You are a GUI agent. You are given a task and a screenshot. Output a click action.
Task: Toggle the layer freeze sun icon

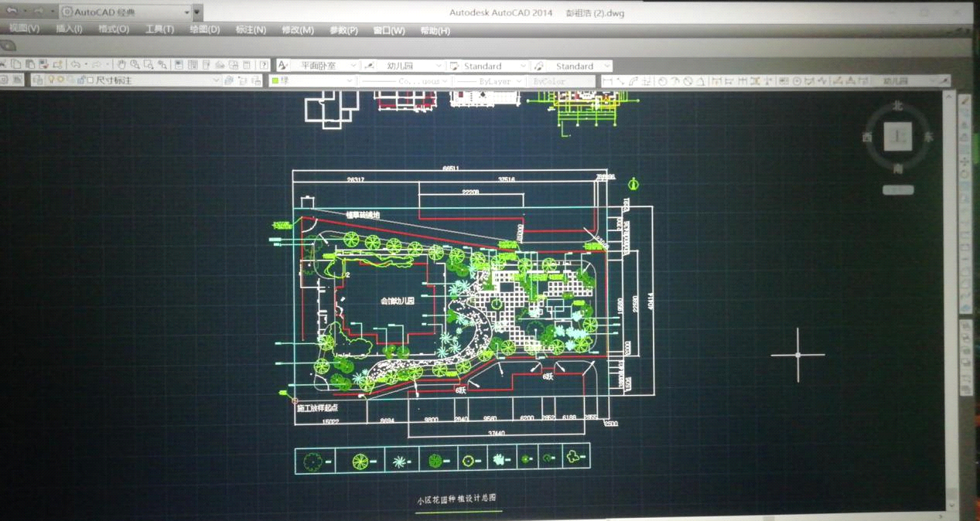click(61, 80)
